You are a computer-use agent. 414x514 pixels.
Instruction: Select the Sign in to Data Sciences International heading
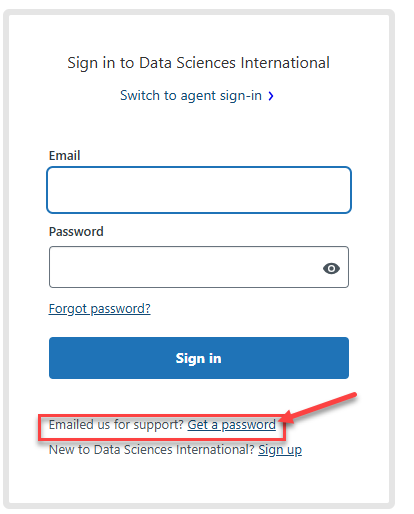tap(198, 63)
